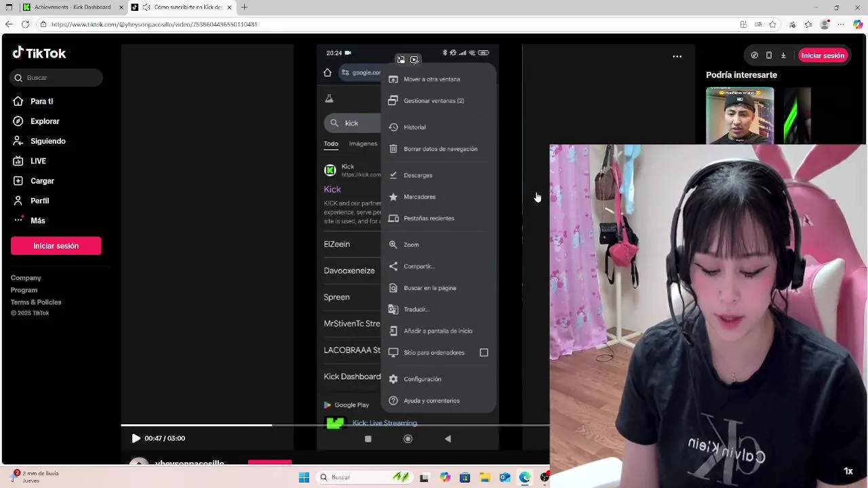Open the browser profile avatar
The image size is (868, 488).
[x=825, y=24]
